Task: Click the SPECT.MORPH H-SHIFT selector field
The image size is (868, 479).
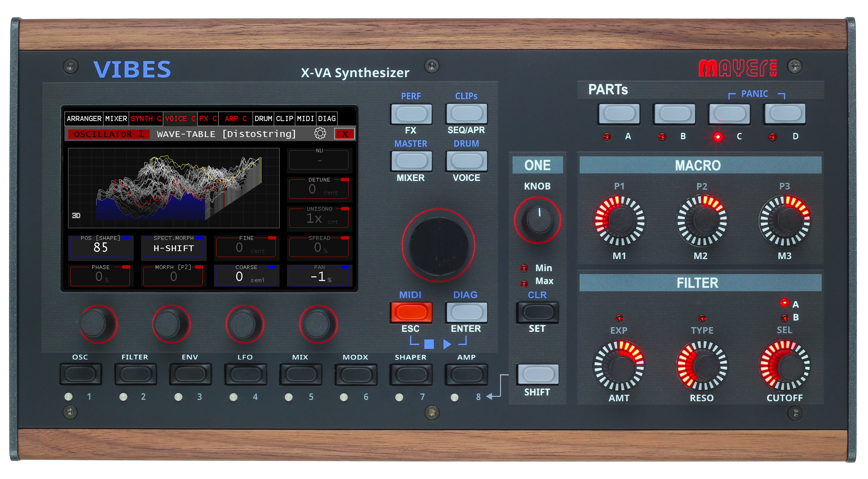Action: pos(174,248)
